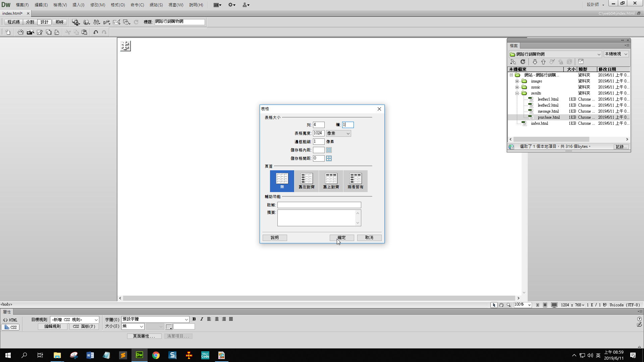644x362 pixels.
Task: Select the 靠左對齊 header option
Action: click(x=306, y=181)
